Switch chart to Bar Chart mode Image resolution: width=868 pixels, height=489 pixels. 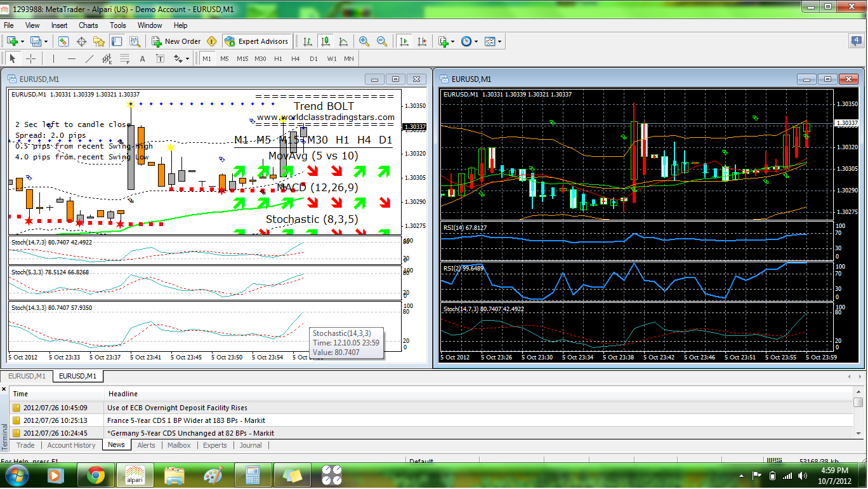pos(308,41)
